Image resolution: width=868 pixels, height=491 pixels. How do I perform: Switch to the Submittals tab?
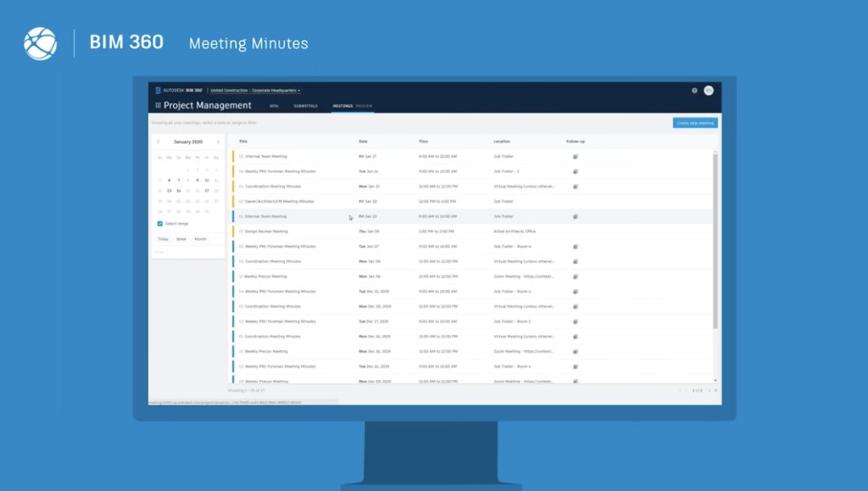305,106
